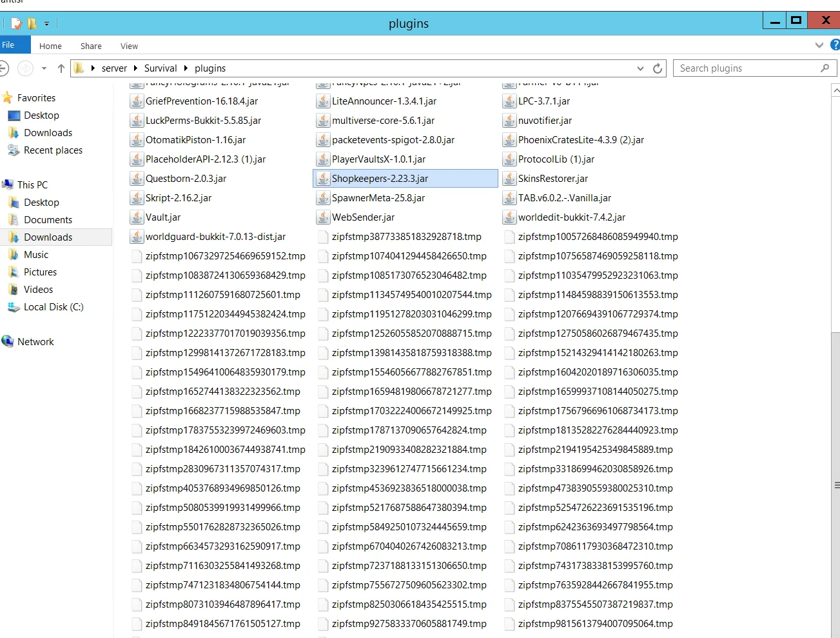Screen dimensions: 840x638
Task: Open Recent places in Favorites
Action: [53, 150]
